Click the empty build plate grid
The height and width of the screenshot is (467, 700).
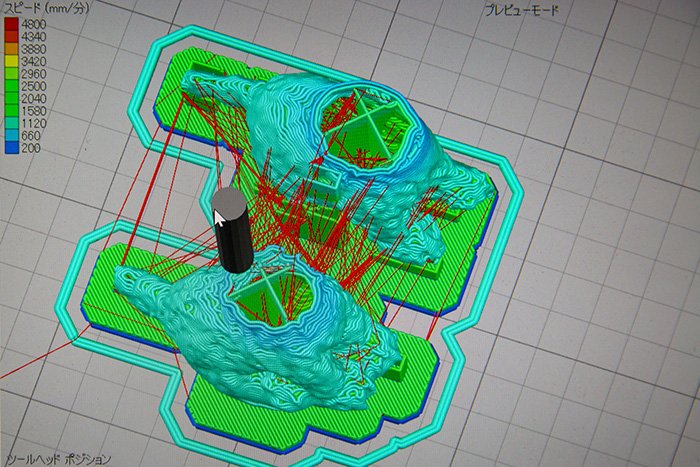600,380
